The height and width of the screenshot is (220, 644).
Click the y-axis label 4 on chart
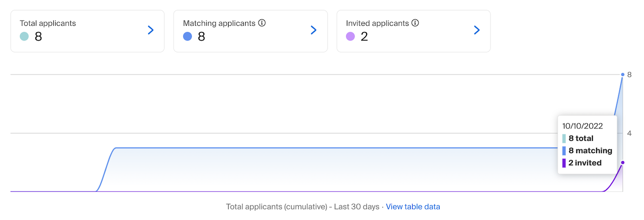coord(629,133)
